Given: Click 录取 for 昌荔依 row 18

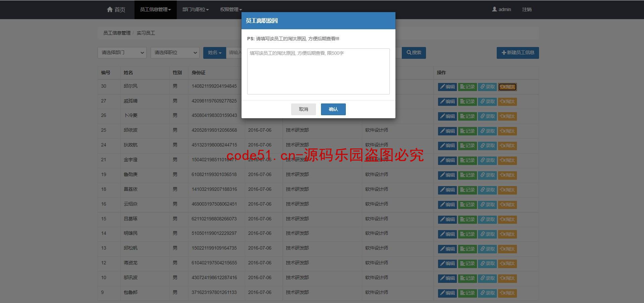Looking at the screenshot, I should click(487, 190).
